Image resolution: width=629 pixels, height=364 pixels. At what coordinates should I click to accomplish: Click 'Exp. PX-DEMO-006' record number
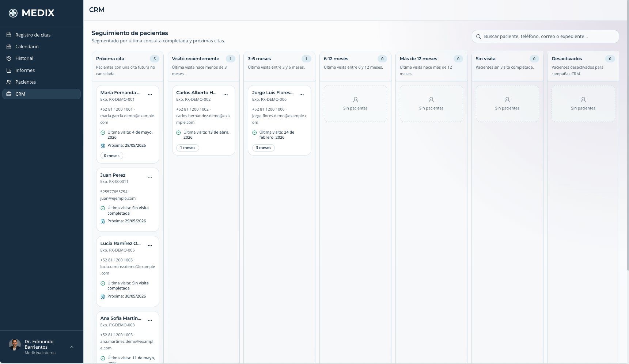tap(269, 99)
